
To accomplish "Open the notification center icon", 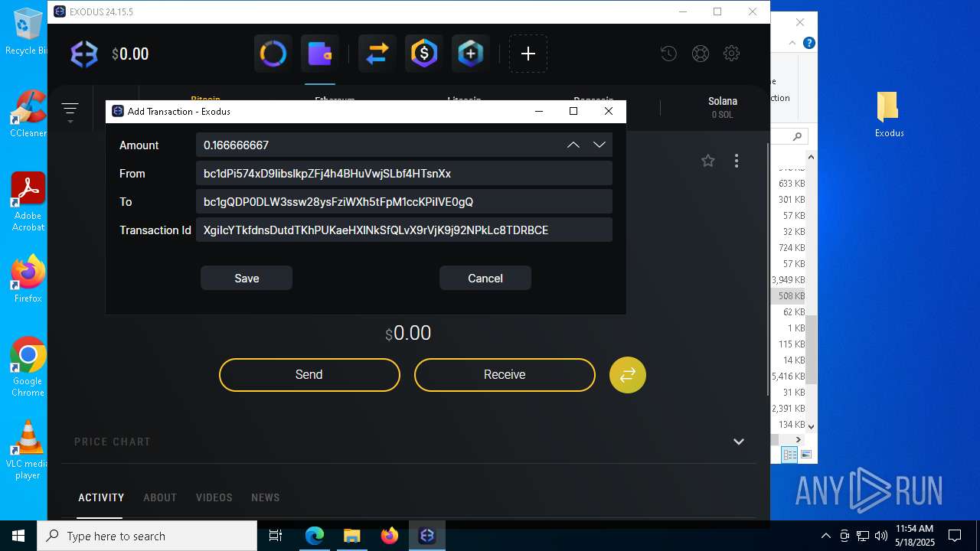I will point(955,536).
